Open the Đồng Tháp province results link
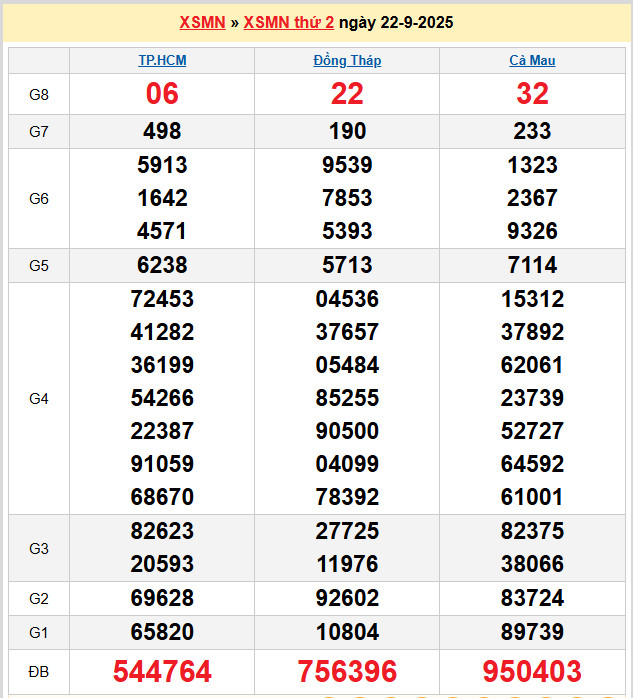 point(347,60)
